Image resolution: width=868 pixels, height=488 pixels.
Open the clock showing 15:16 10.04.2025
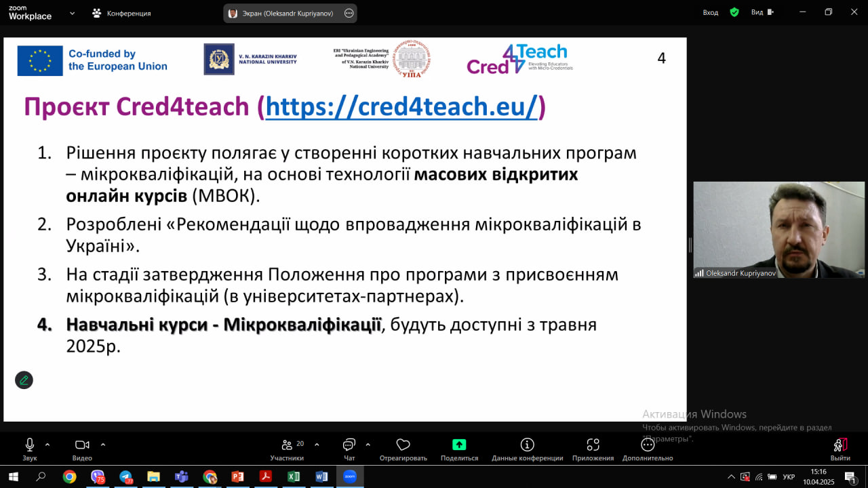coord(818,476)
